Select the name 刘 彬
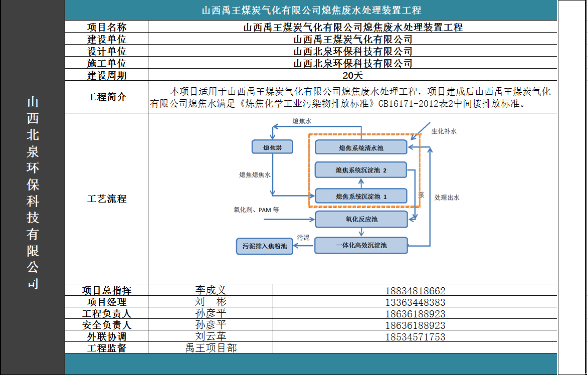The width and height of the screenshot is (588, 375). click(x=211, y=302)
